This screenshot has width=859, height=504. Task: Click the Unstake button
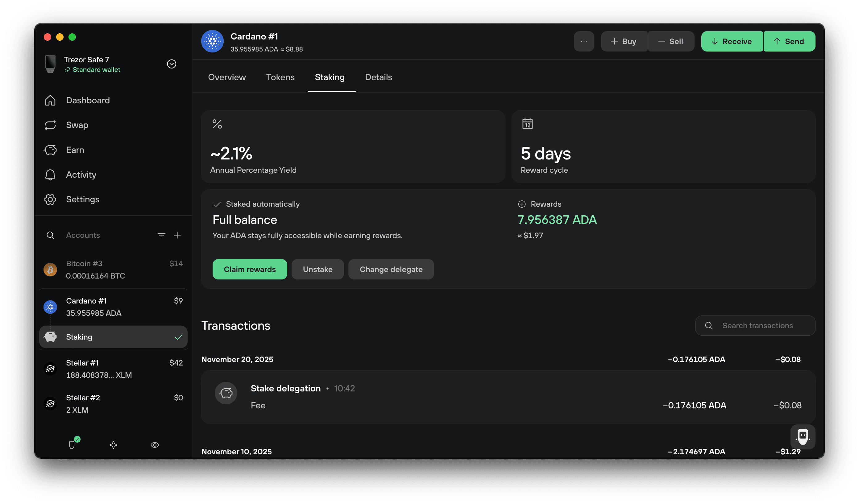pyautogui.click(x=318, y=269)
